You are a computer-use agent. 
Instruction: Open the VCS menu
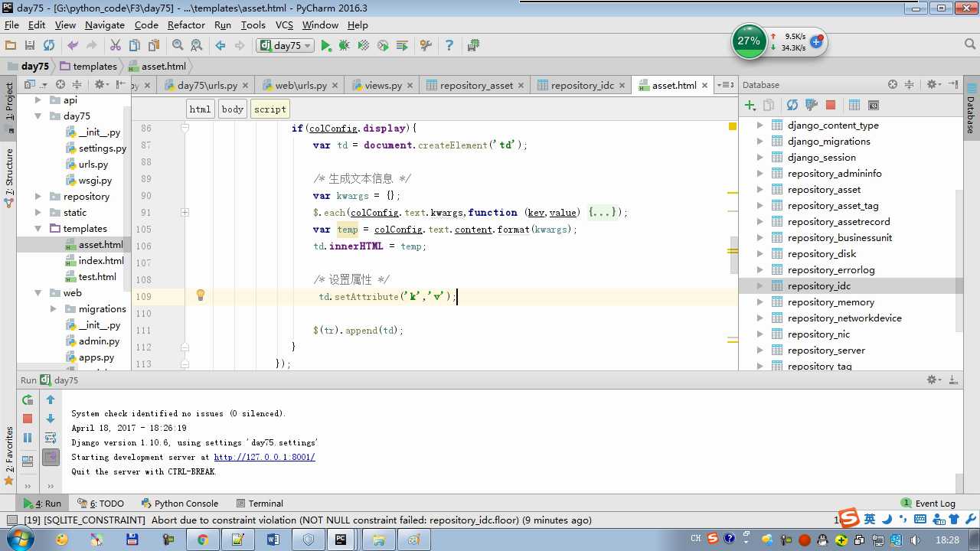[284, 25]
